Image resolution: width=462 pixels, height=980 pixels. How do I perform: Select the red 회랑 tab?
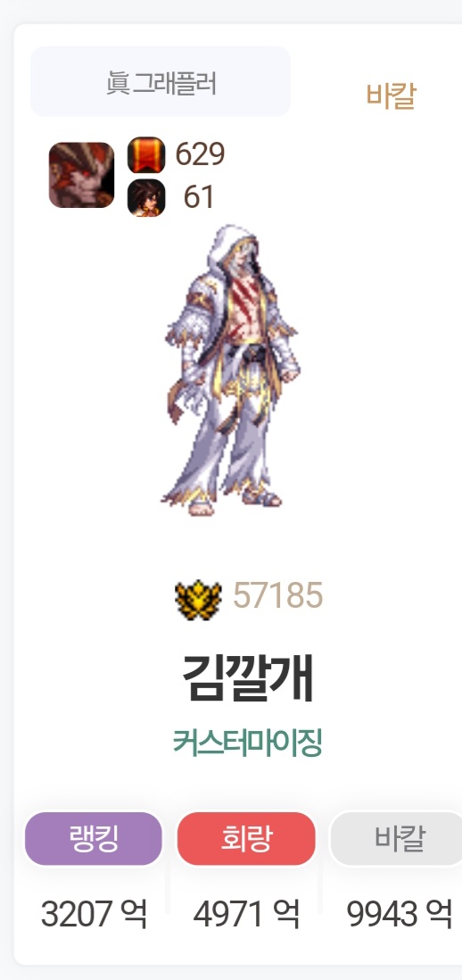pyautogui.click(x=246, y=839)
